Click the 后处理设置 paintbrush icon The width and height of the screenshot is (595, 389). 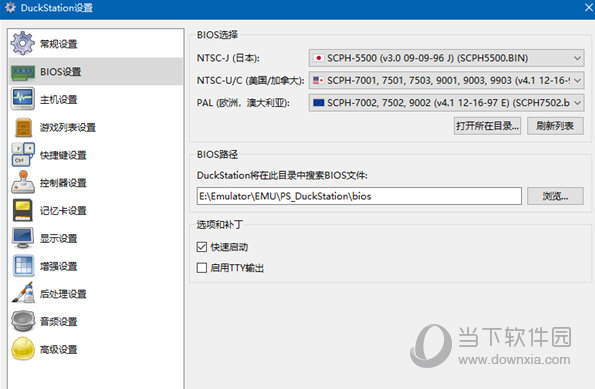(x=23, y=293)
